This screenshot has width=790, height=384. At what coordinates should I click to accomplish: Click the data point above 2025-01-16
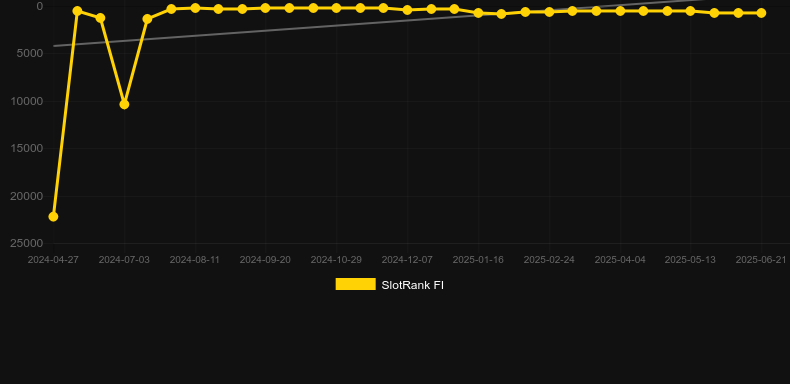point(478,13)
